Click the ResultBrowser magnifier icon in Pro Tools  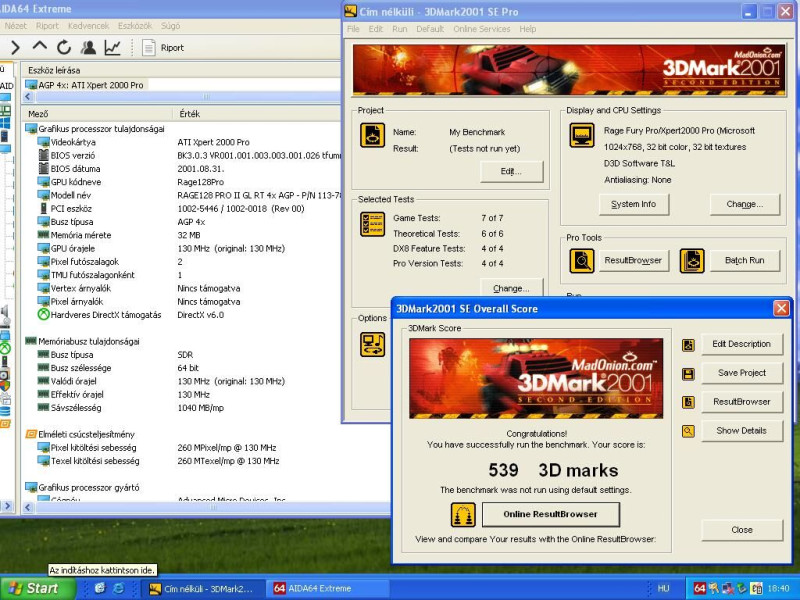582,261
